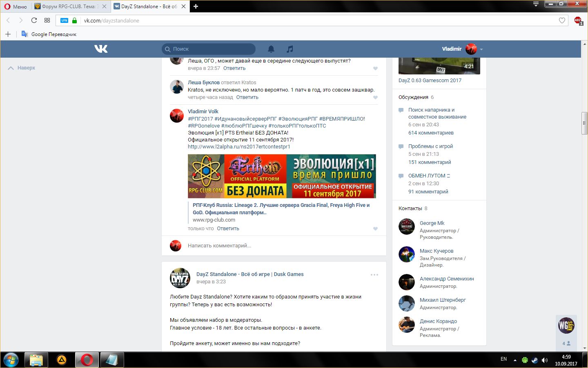The image size is (588, 368).
Task: Click the add bookmark plus icon in bookmarks bar
Action: (x=8, y=34)
